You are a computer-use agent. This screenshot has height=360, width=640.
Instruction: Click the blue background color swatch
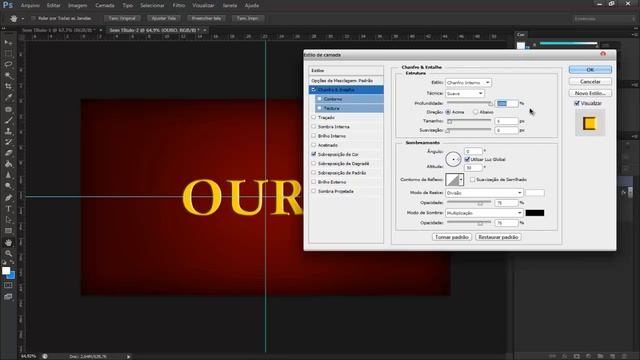(x=12, y=276)
